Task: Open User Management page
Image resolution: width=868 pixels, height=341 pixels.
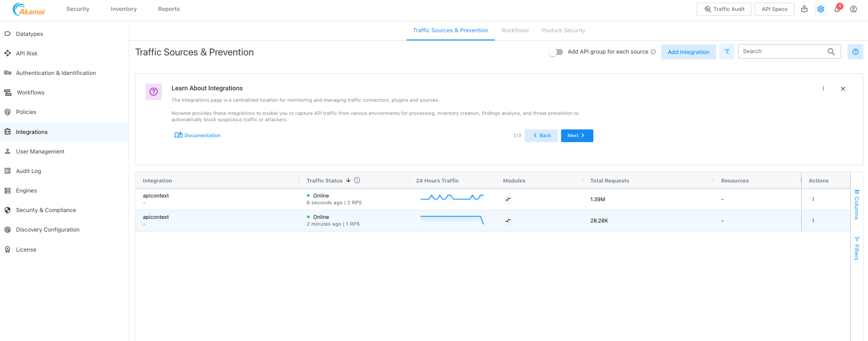Action: pyautogui.click(x=40, y=151)
